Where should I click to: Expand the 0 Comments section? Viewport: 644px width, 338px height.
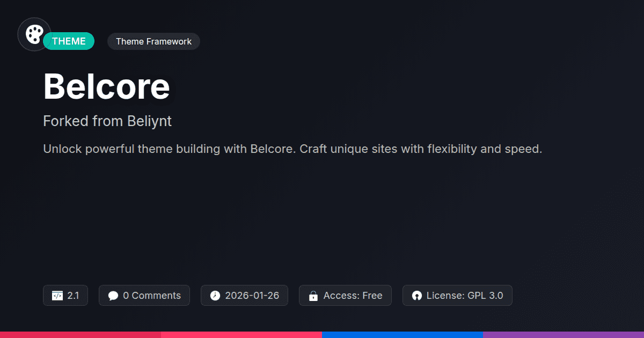pyautogui.click(x=144, y=295)
